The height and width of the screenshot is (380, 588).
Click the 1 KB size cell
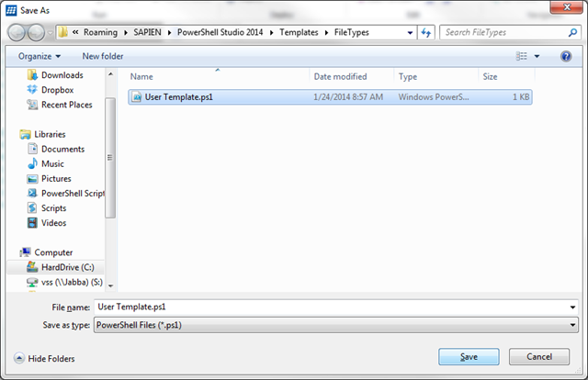tap(521, 97)
